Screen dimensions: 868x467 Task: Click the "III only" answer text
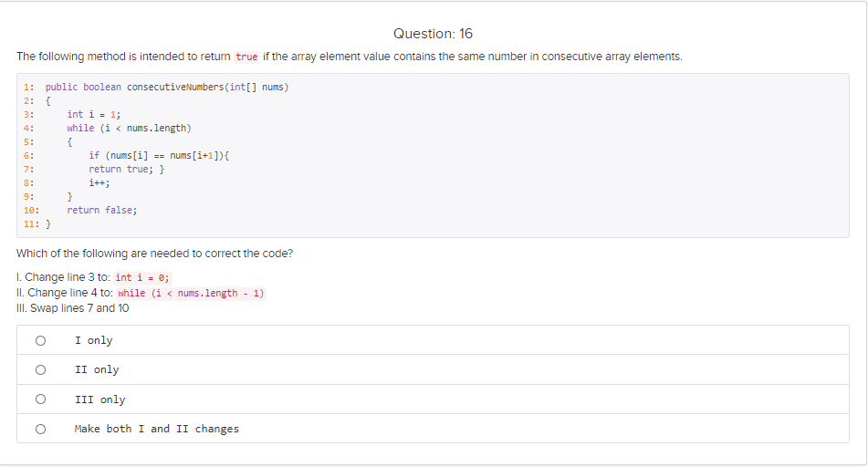pos(100,400)
